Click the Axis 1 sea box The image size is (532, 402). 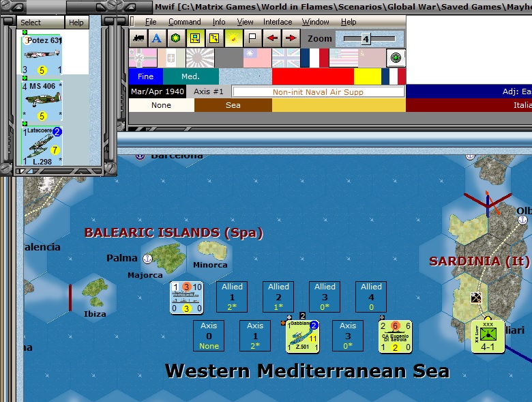coord(255,336)
